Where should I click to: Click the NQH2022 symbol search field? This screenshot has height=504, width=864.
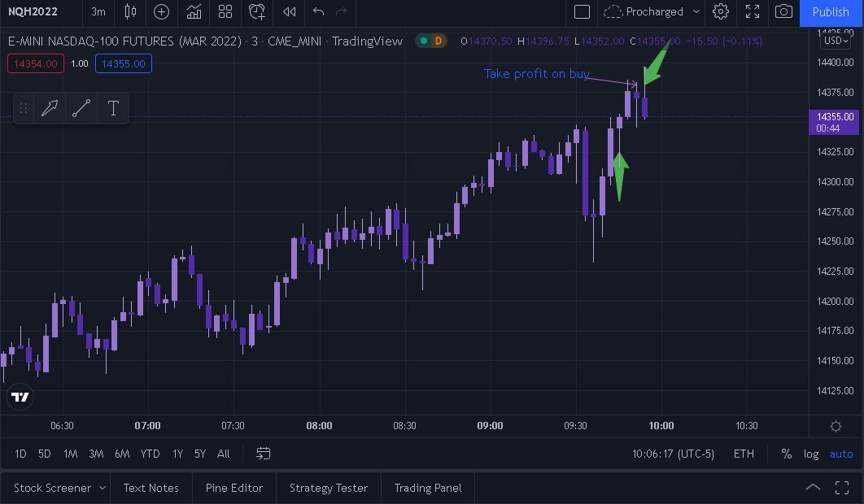(x=34, y=11)
